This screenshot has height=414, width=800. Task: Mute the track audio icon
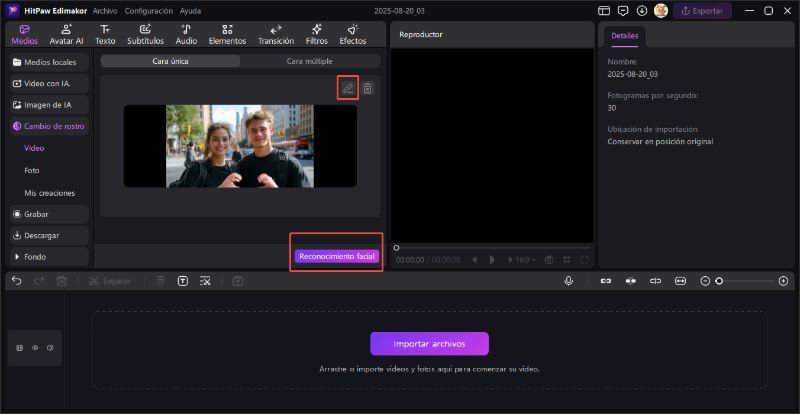(x=50, y=348)
